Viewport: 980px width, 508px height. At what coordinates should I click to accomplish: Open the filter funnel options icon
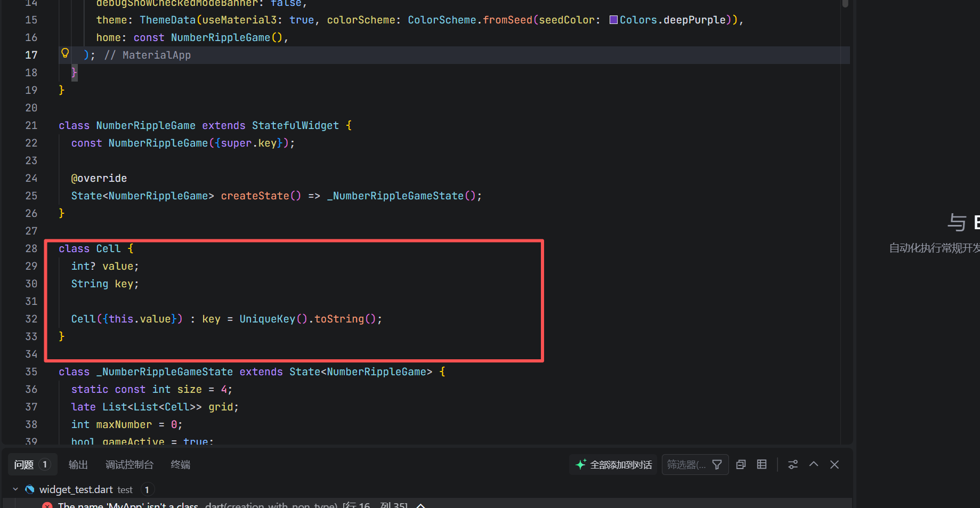(x=717, y=465)
